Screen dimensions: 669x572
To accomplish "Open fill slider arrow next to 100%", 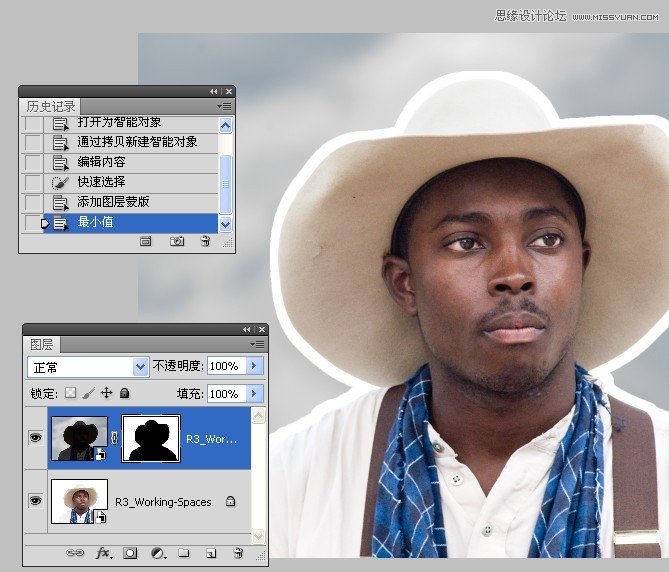I will coord(255,393).
